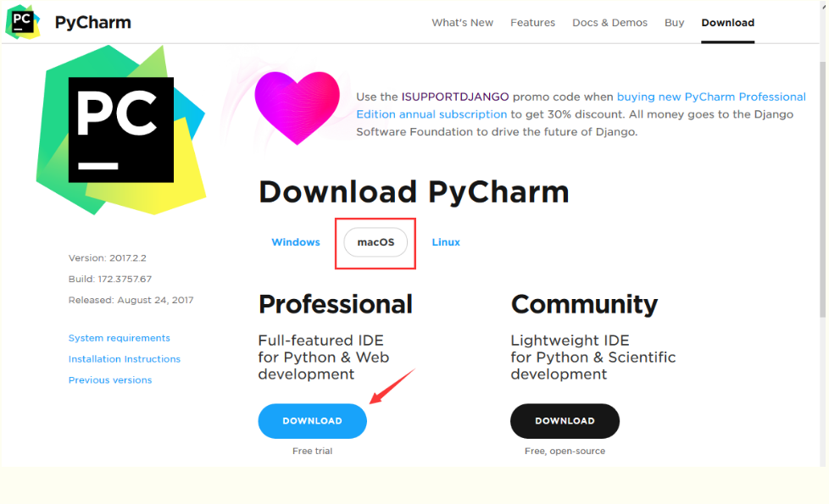Open the Buy page
This screenshot has height=504, width=829.
click(674, 23)
